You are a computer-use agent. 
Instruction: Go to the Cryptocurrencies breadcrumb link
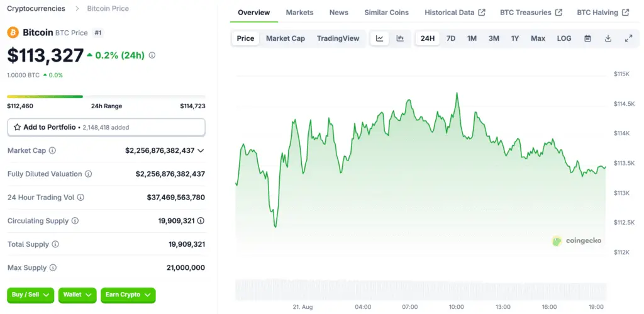(36, 9)
